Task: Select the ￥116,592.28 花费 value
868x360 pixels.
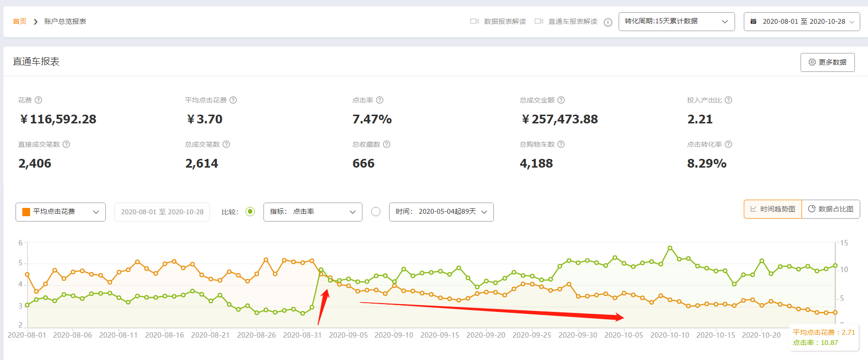Action: (x=58, y=119)
